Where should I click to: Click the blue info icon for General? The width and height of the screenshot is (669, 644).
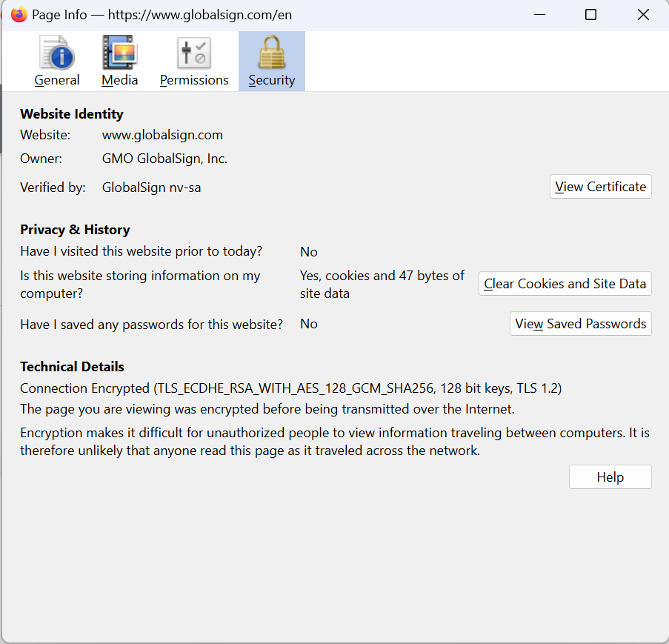tap(57, 53)
